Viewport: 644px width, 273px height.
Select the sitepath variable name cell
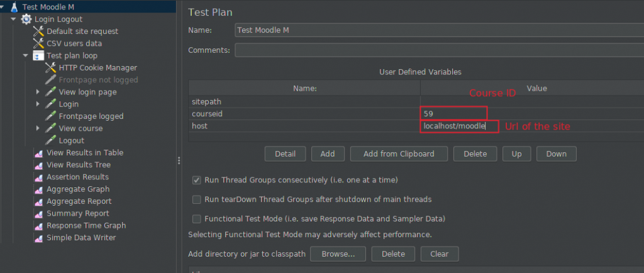point(304,101)
